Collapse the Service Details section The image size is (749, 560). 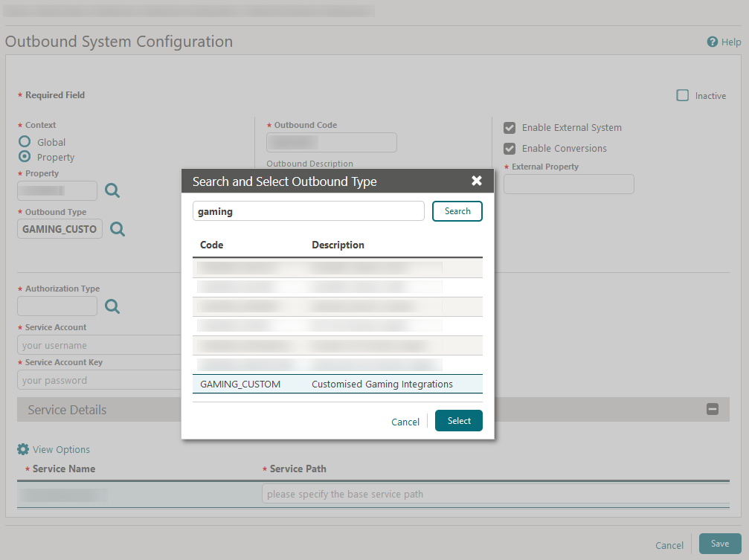pos(712,409)
